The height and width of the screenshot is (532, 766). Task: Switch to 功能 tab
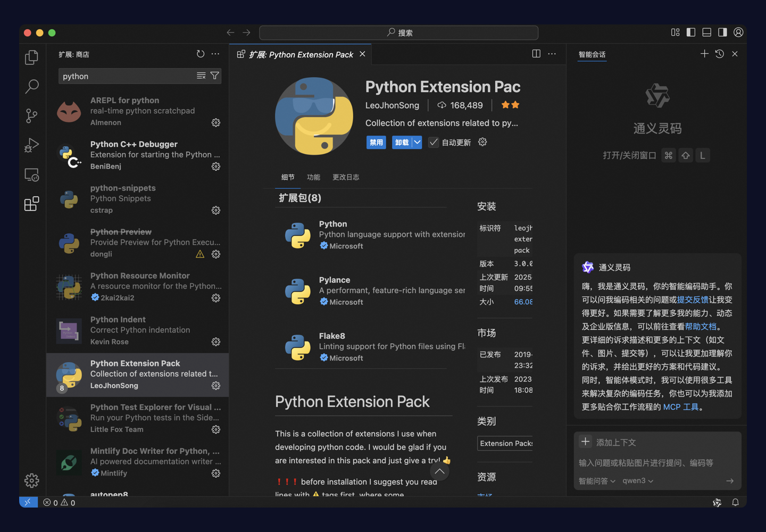click(313, 177)
